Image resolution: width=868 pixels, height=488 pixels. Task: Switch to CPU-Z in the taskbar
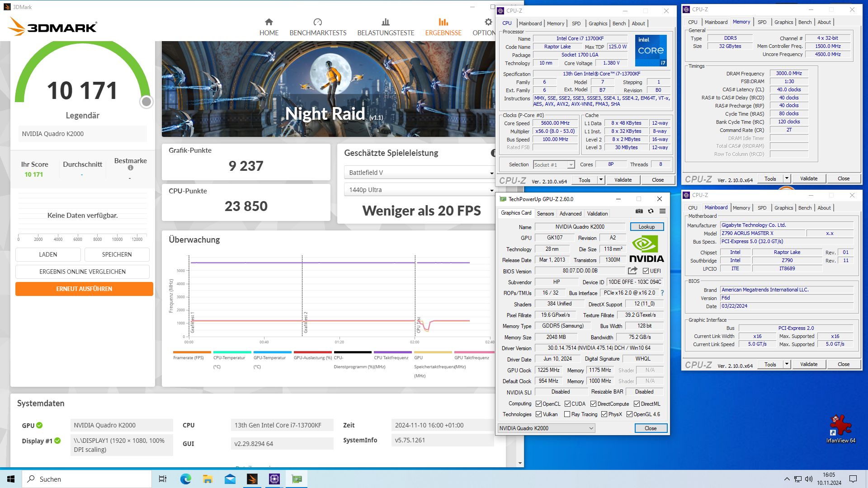274,479
